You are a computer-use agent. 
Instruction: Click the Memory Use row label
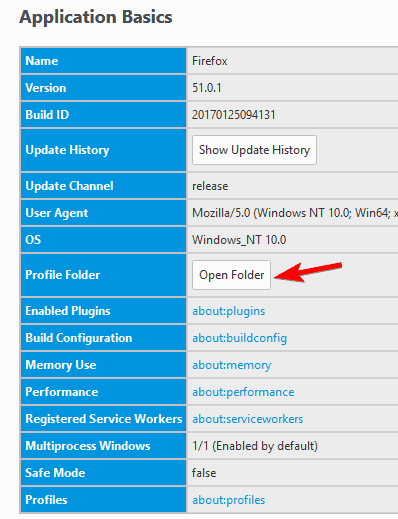click(61, 365)
